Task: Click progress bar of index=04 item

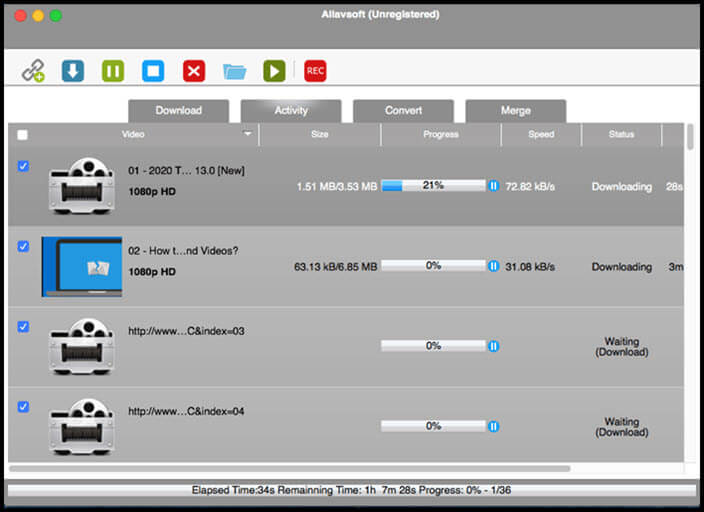Action: [x=433, y=426]
